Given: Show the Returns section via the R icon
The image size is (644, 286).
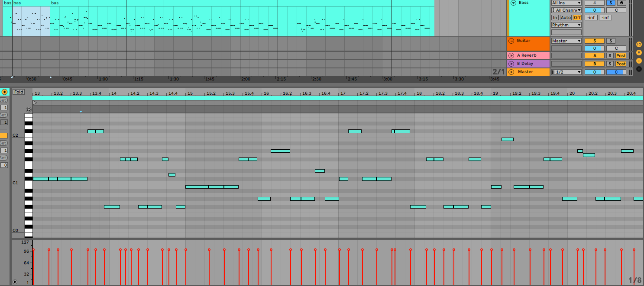Looking at the screenshot, I should click(x=639, y=51).
